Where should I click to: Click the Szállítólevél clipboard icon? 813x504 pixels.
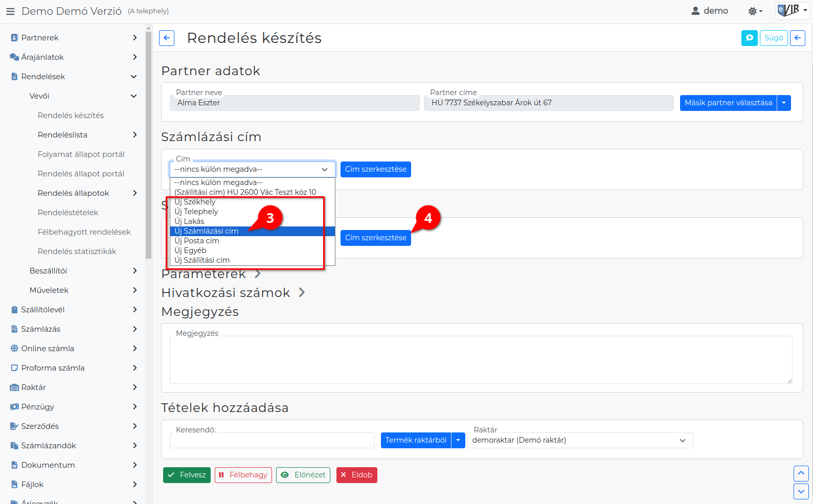[x=14, y=310]
